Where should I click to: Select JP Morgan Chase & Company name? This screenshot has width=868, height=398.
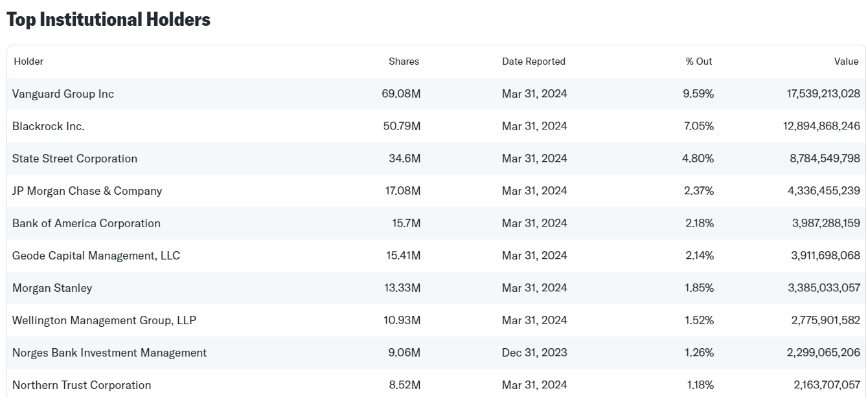[87, 191]
